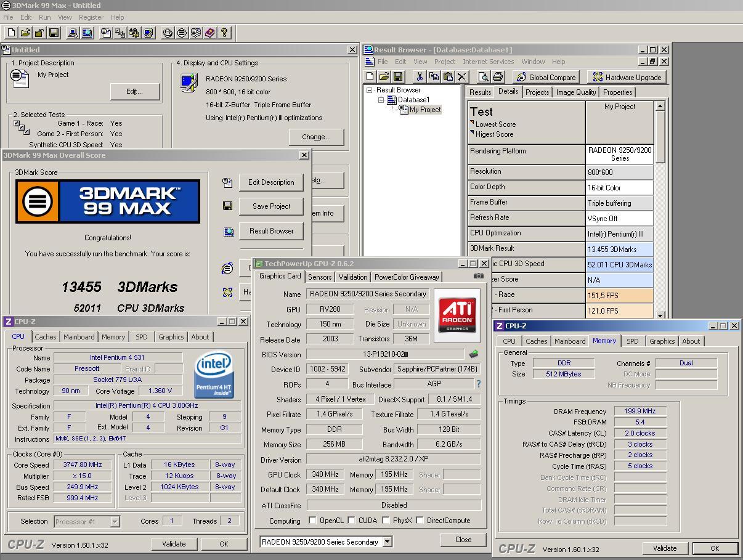
Task: Click the Print Preview icon in Result Browser
Action: click(x=484, y=77)
